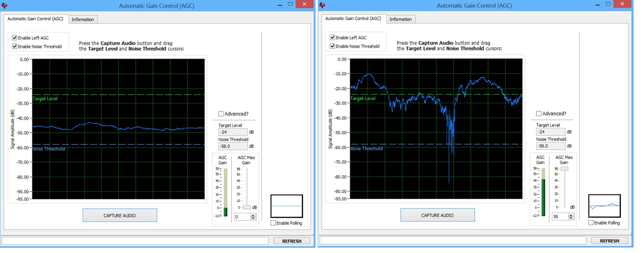Image resolution: width=644 pixels, height=253 pixels.
Task: Click Target Level cursor label in right graph
Action: tap(363, 98)
